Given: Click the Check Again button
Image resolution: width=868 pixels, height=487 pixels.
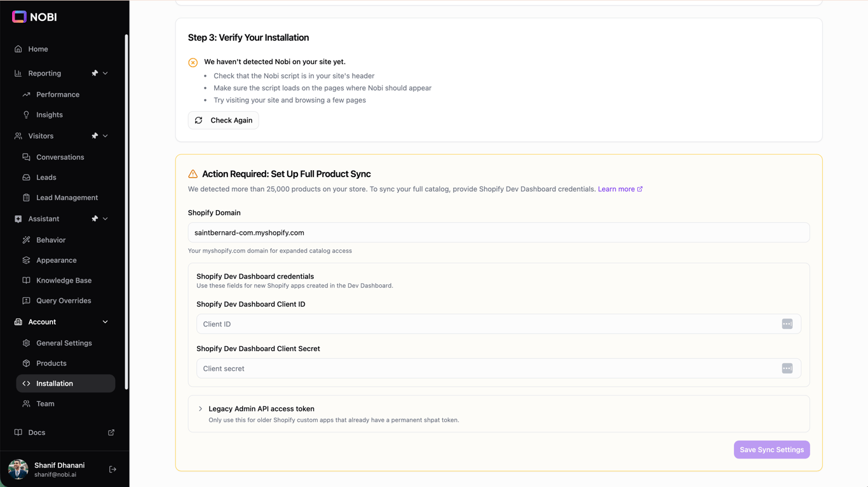Looking at the screenshot, I should [223, 120].
